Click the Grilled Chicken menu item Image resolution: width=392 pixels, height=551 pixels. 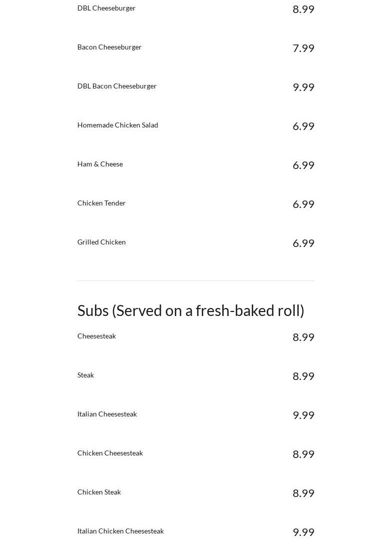101,242
